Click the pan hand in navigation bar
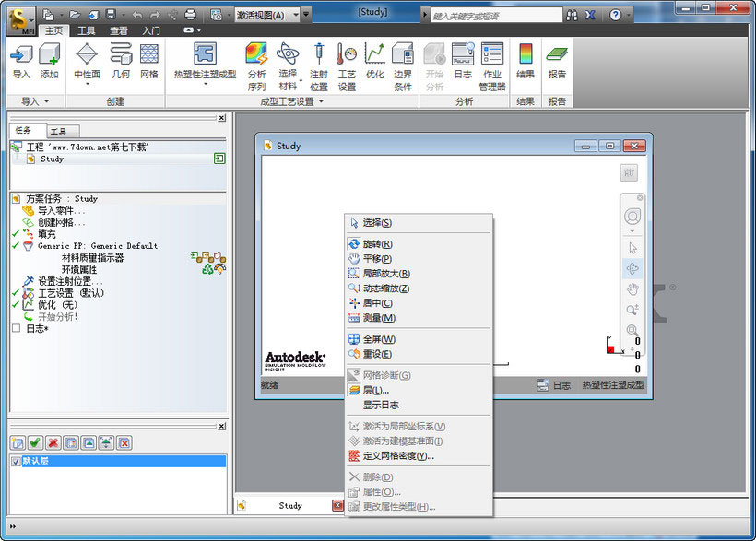Viewport: 756px width, 541px height. point(632,289)
